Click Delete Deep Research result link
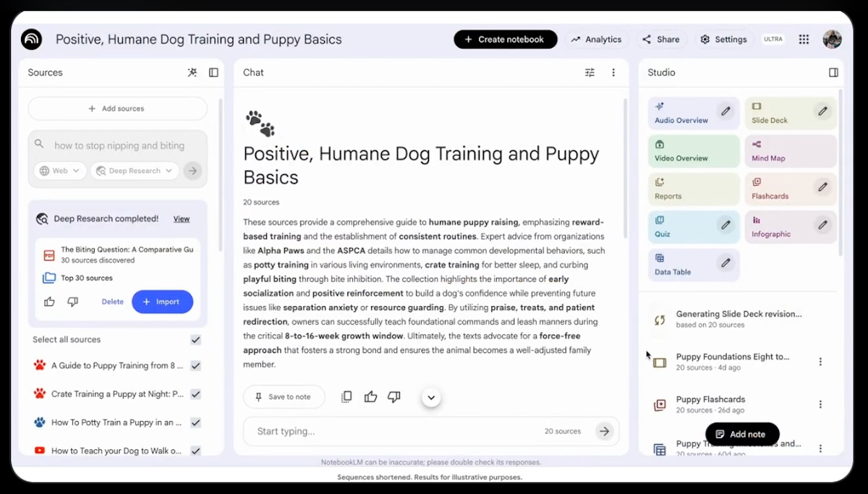868x494 pixels. click(x=112, y=302)
